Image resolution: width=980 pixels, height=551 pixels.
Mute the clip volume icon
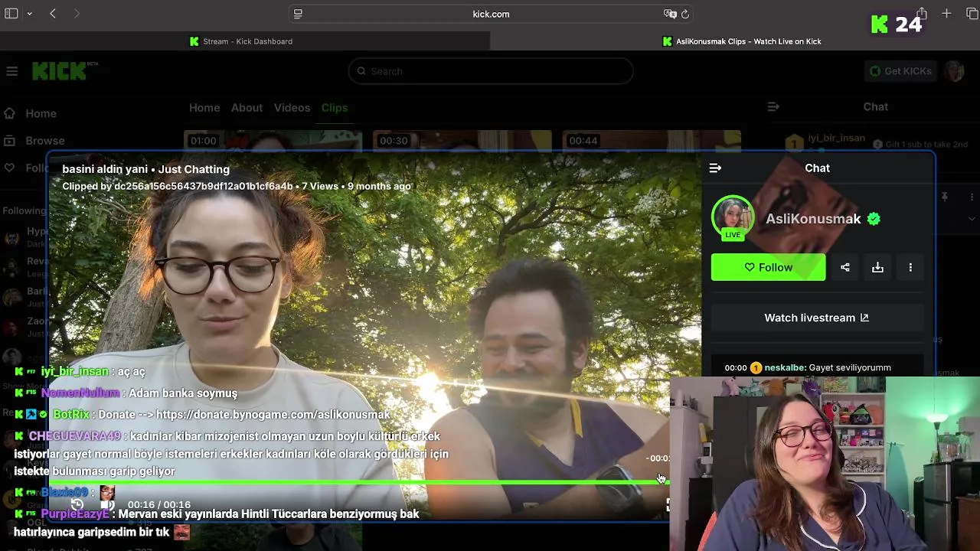pyautogui.click(x=108, y=505)
